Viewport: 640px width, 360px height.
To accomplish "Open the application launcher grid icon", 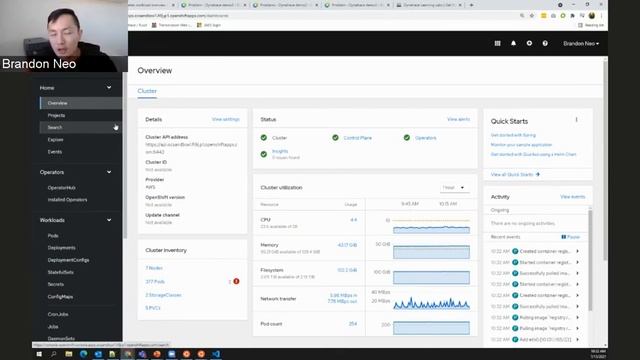I will pyautogui.click(x=497, y=43).
